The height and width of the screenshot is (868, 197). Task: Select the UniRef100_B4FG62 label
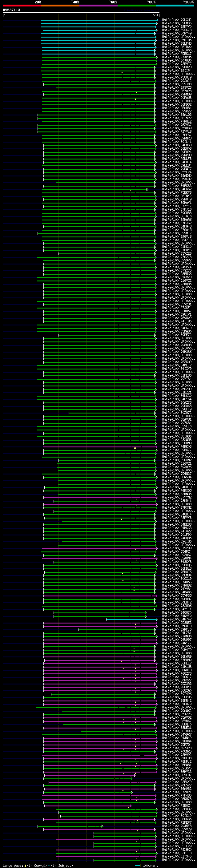point(177,189)
